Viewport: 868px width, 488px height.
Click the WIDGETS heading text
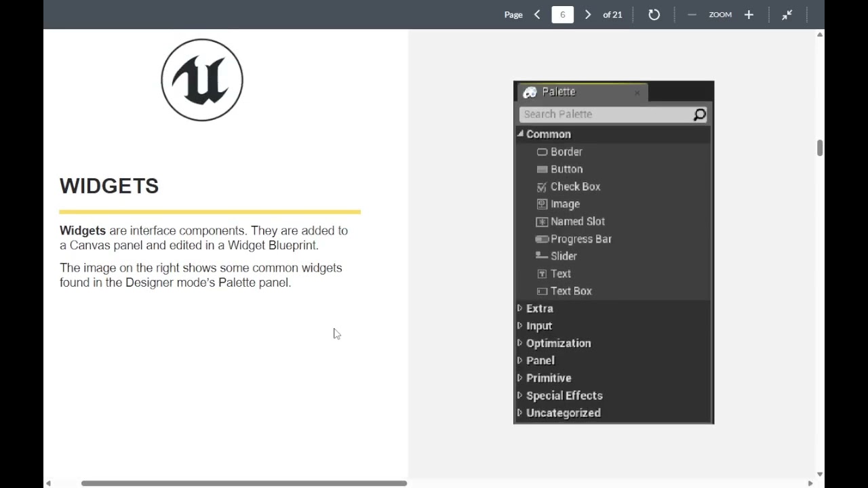tap(109, 186)
